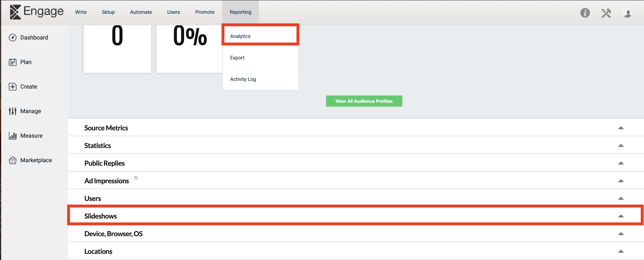The height and width of the screenshot is (260, 644).
Task: Click the Create plus icon
Action: [12, 86]
